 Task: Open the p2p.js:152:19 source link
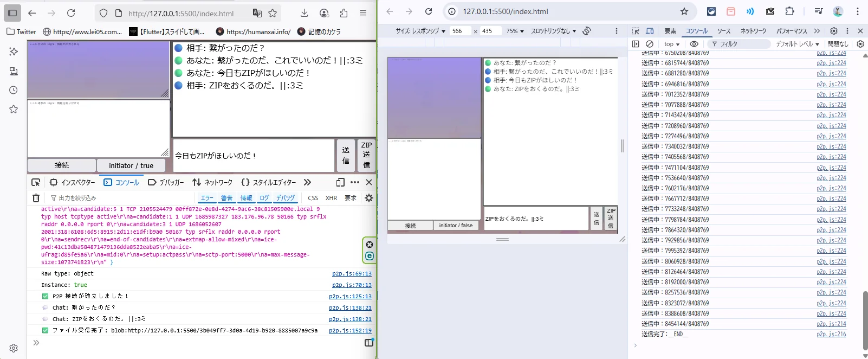350,330
